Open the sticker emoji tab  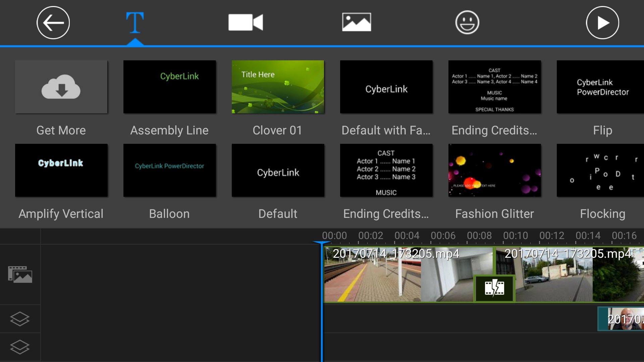[467, 22]
